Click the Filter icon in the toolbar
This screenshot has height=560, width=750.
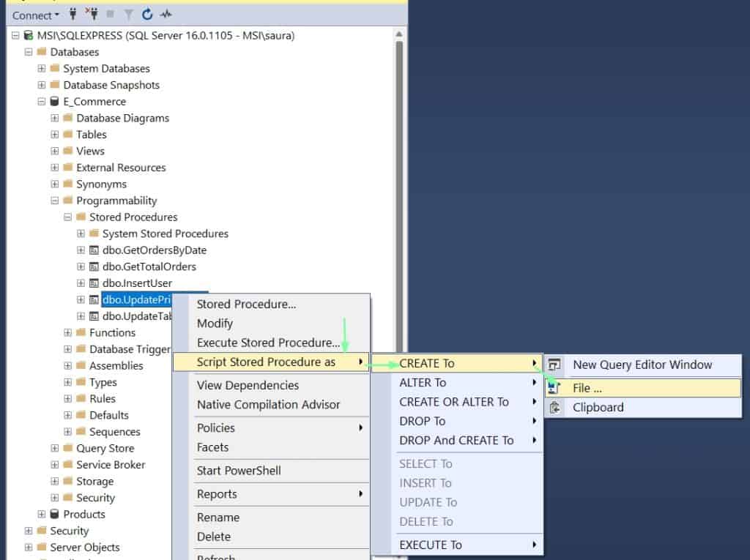[128, 15]
